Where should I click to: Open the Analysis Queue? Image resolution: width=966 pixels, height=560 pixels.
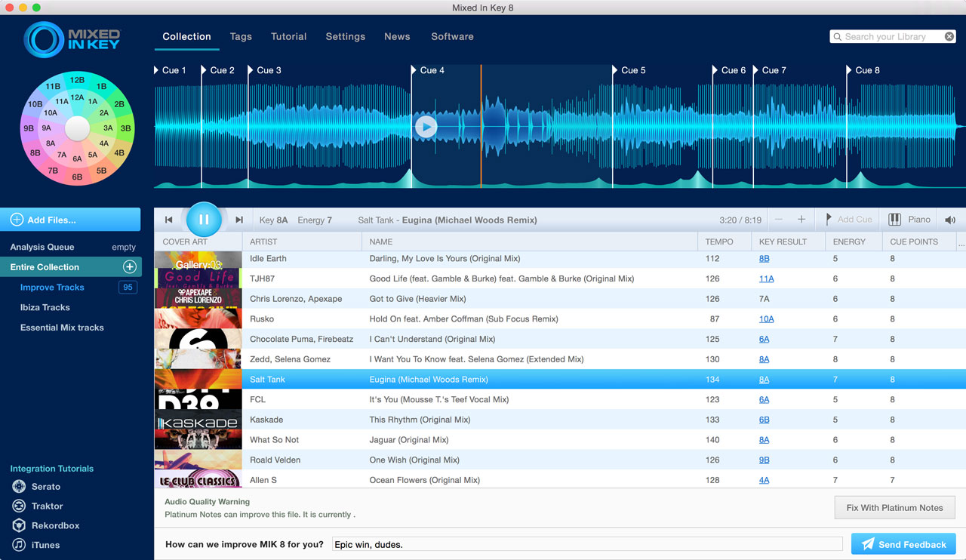point(42,247)
